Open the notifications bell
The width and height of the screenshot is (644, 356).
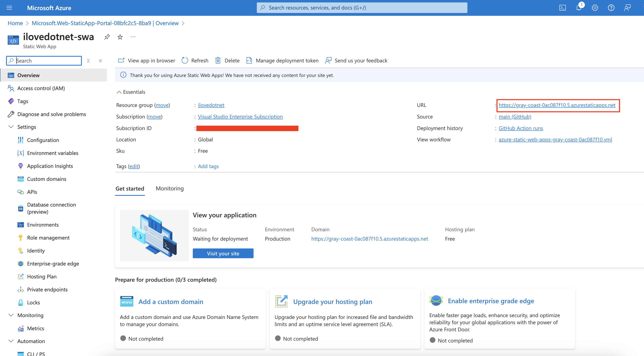click(579, 8)
